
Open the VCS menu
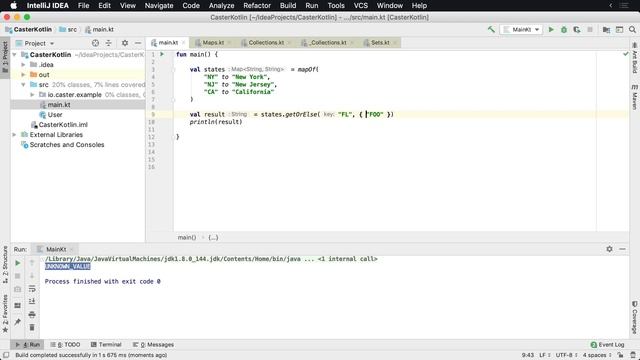[360, 6]
